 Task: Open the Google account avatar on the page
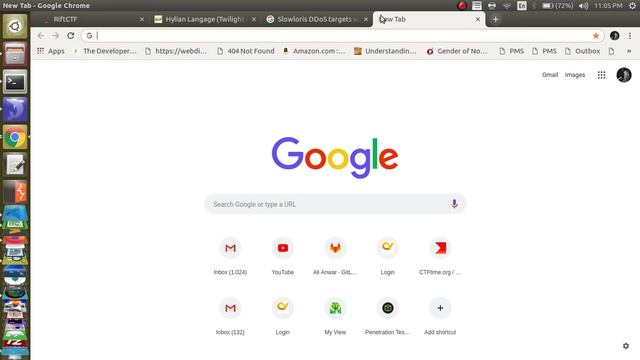point(624,75)
